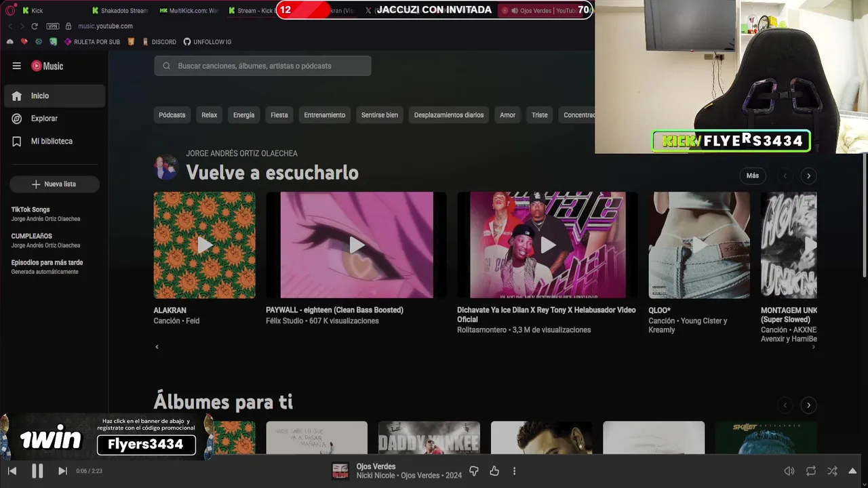
Task: Toggle the volume speaker icon
Action: [x=789, y=471]
